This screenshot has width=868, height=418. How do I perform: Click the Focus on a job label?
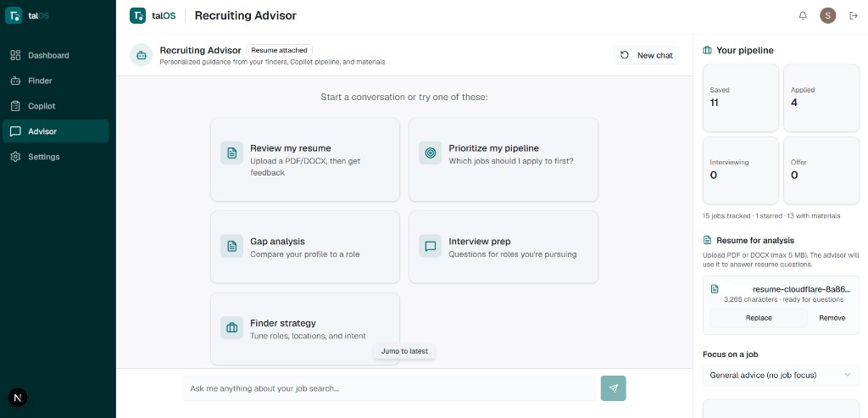pyautogui.click(x=730, y=354)
